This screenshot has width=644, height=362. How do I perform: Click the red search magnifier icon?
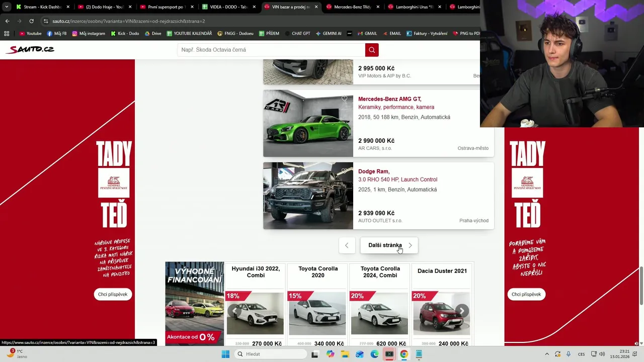click(x=372, y=50)
